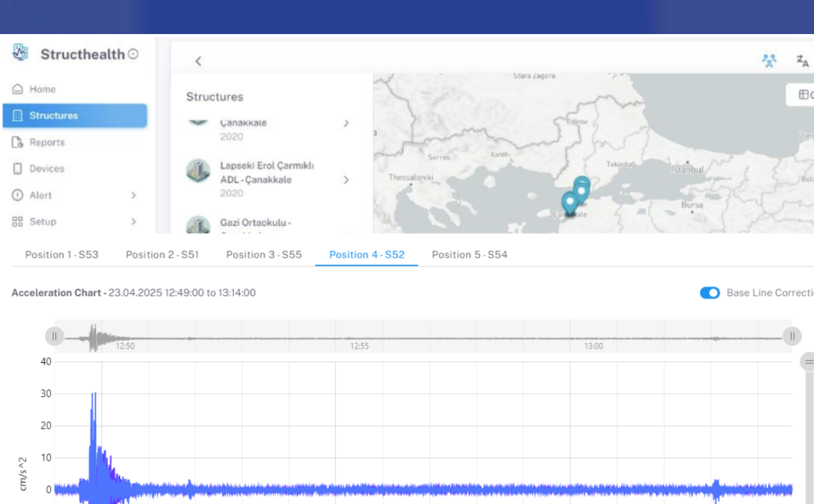Click the Structhealth logo icon
This screenshot has height=504, width=814.
(20, 53)
